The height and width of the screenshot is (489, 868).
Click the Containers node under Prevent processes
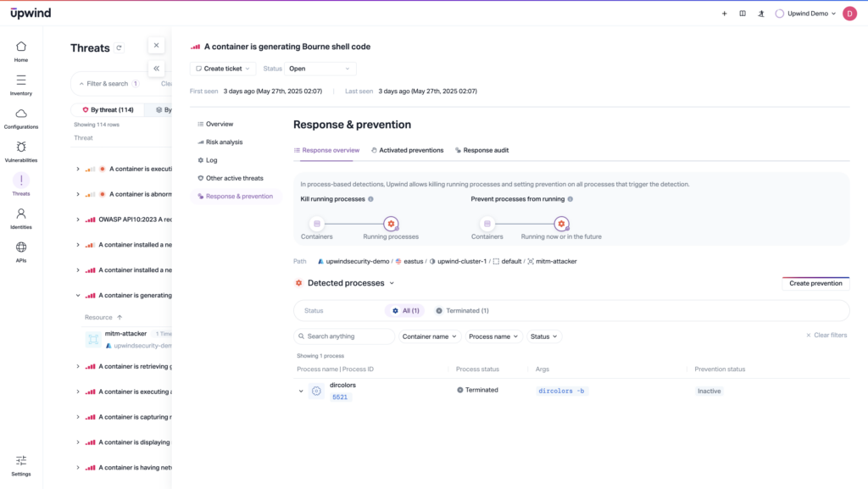point(487,224)
